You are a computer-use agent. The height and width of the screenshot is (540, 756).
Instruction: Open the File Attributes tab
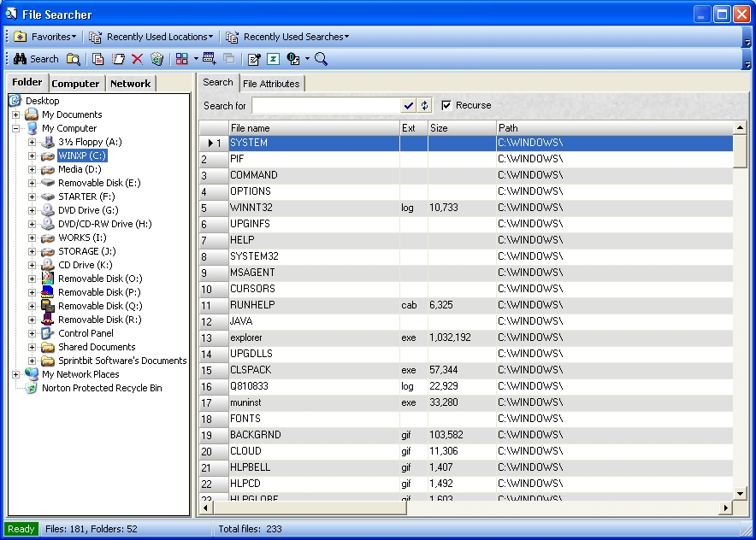[271, 84]
